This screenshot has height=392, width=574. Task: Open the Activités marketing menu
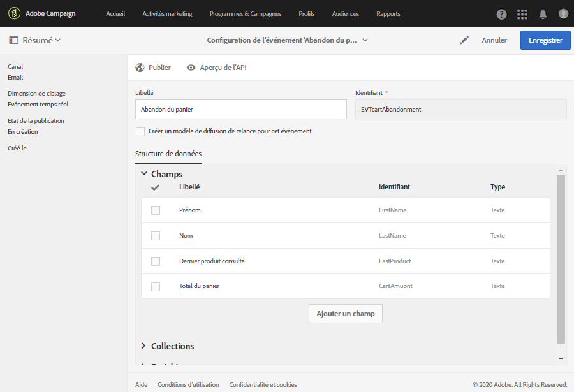click(x=167, y=13)
